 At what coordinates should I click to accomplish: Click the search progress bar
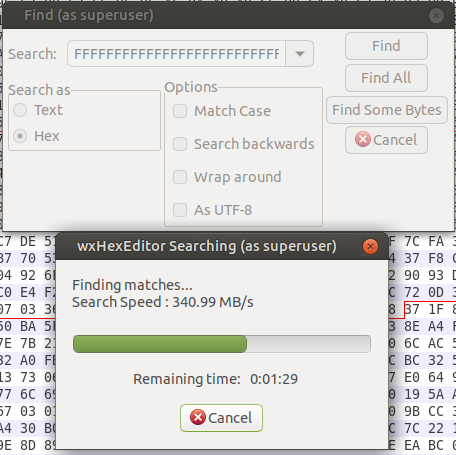pyautogui.click(x=222, y=344)
